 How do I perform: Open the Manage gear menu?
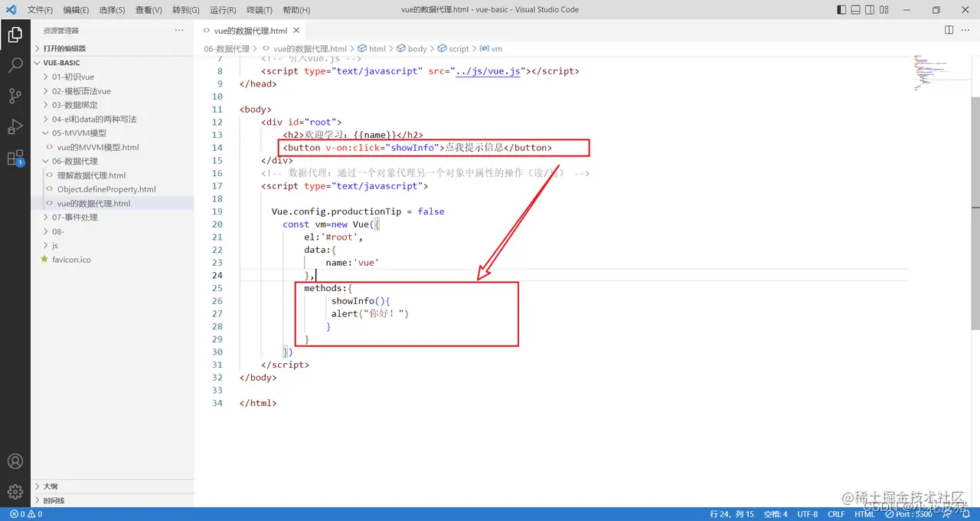pyautogui.click(x=15, y=491)
